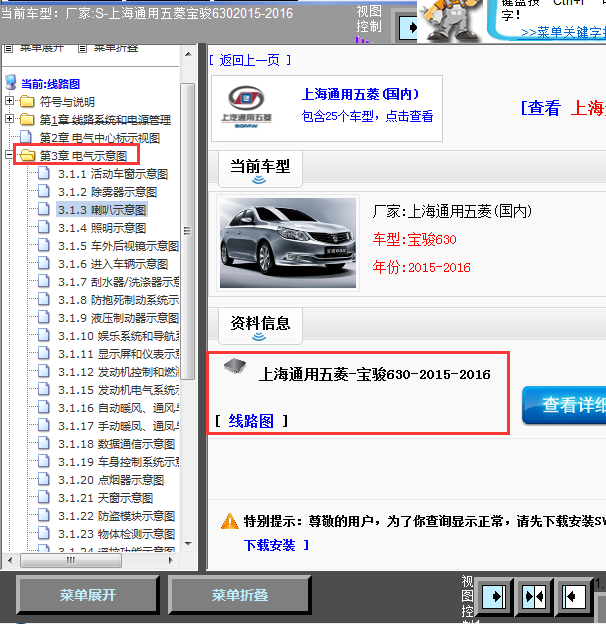Click top view control arrow icon
Viewport: 606px width, 624px height.
[x=408, y=27]
